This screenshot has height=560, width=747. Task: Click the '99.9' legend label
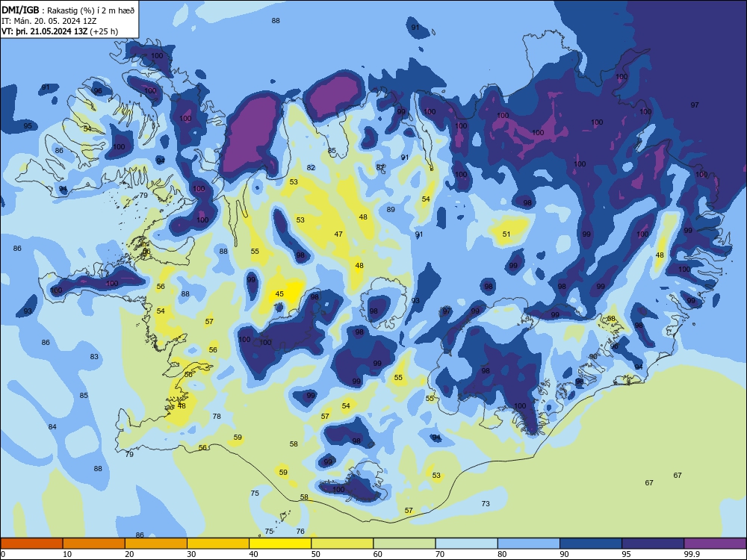tap(691, 554)
